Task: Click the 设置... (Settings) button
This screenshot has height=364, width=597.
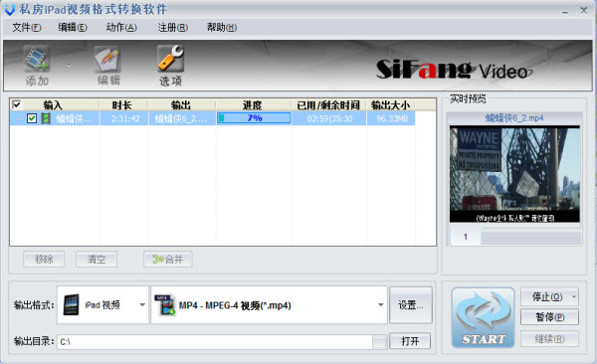Action: [411, 305]
